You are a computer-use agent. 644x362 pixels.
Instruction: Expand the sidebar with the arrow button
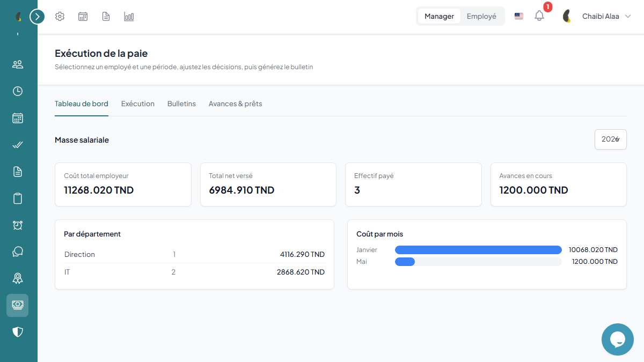click(x=37, y=17)
